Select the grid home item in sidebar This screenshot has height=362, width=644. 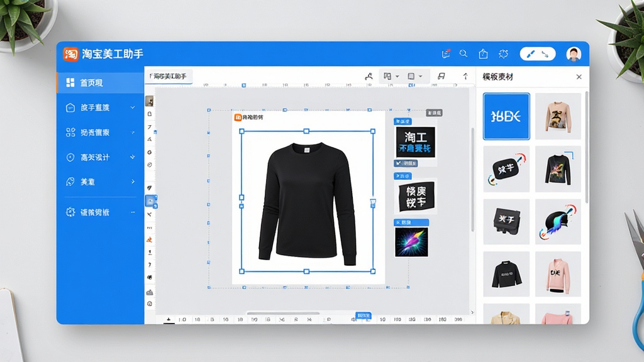[100, 82]
